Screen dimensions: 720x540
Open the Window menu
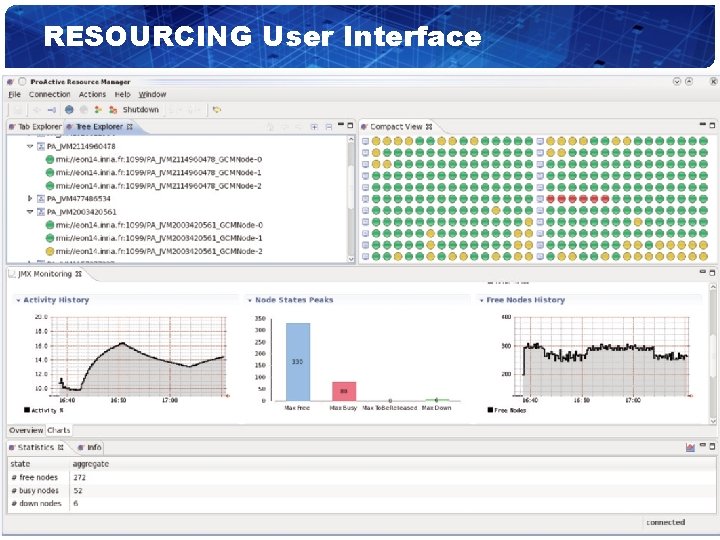[152, 94]
